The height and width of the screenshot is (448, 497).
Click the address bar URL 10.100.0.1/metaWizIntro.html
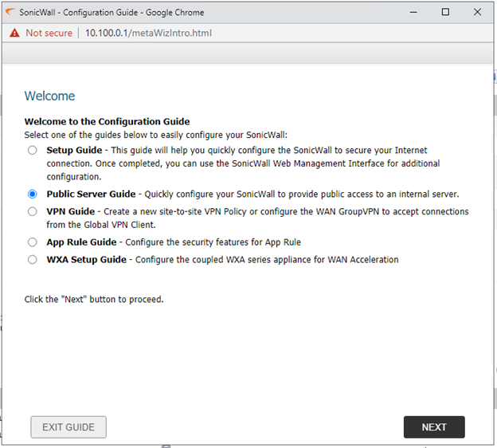(x=148, y=33)
